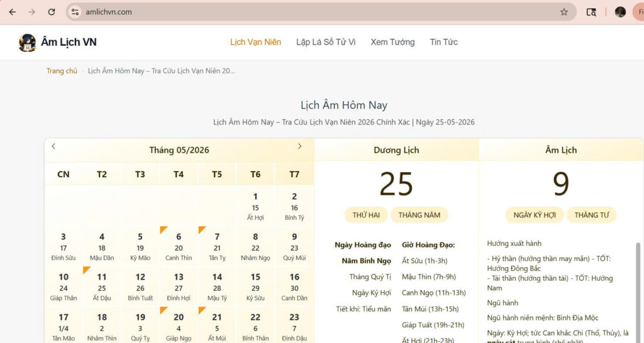Click the Trang chủ breadcrumb link

tap(62, 70)
